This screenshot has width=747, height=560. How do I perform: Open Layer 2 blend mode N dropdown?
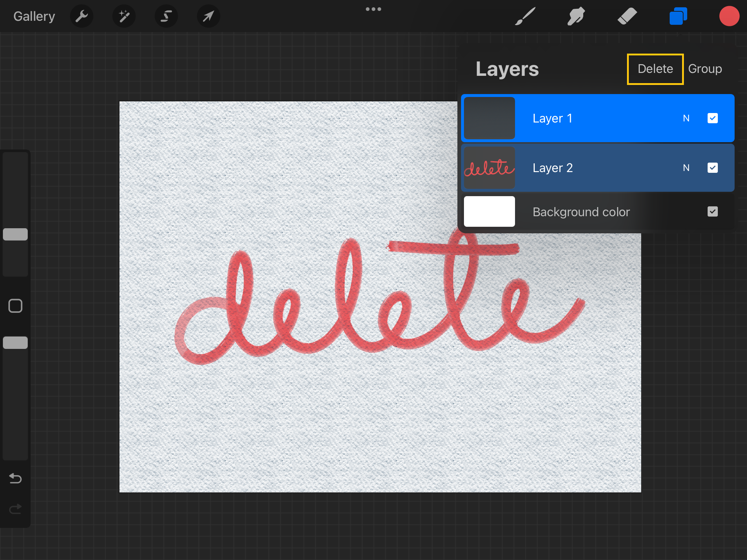click(686, 168)
